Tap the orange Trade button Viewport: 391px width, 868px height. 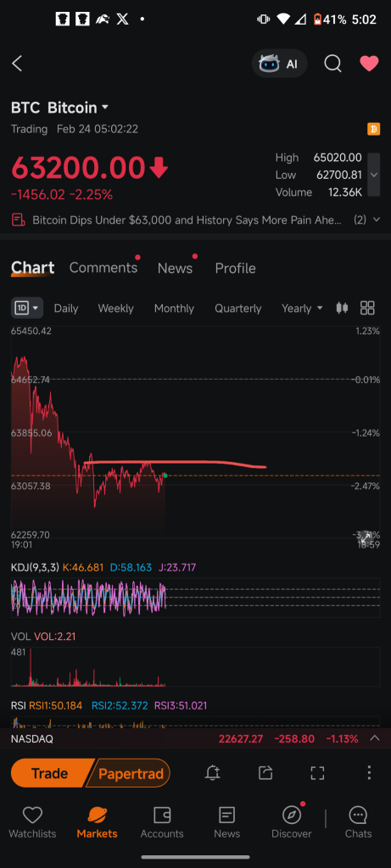point(51,773)
